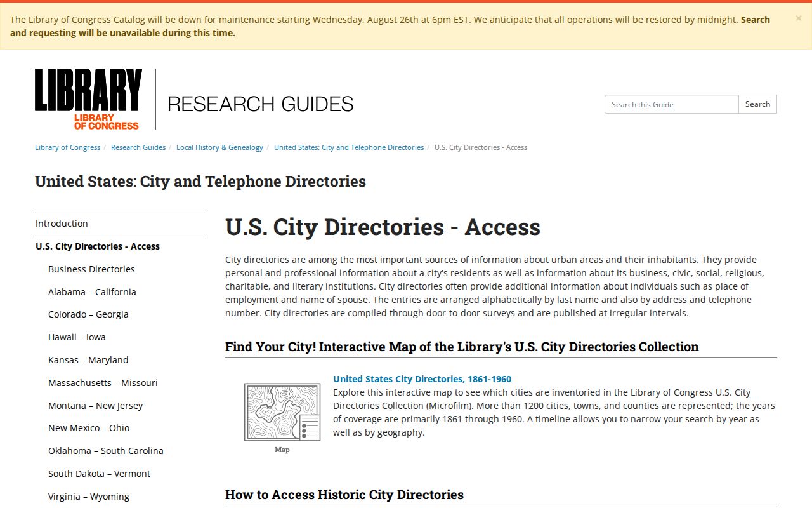The height and width of the screenshot is (508, 812).
Task: Go to Montana – New Jersey page
Action: tap(95, 406)
